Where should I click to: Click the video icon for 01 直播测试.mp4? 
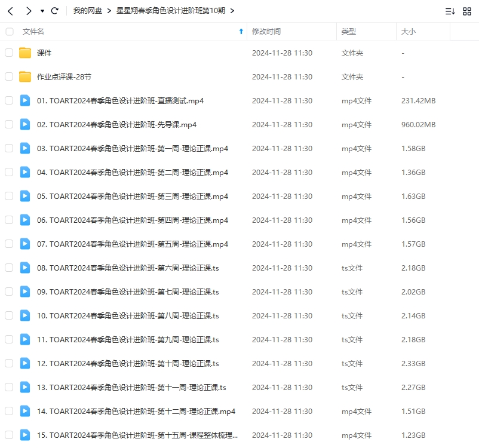click(25, 101)
